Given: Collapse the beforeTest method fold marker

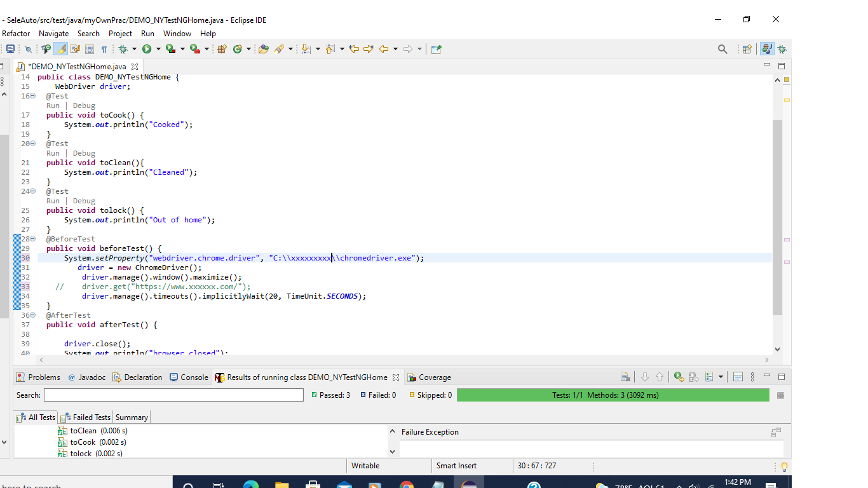Looking at the screenshot, I should (32, 239).
